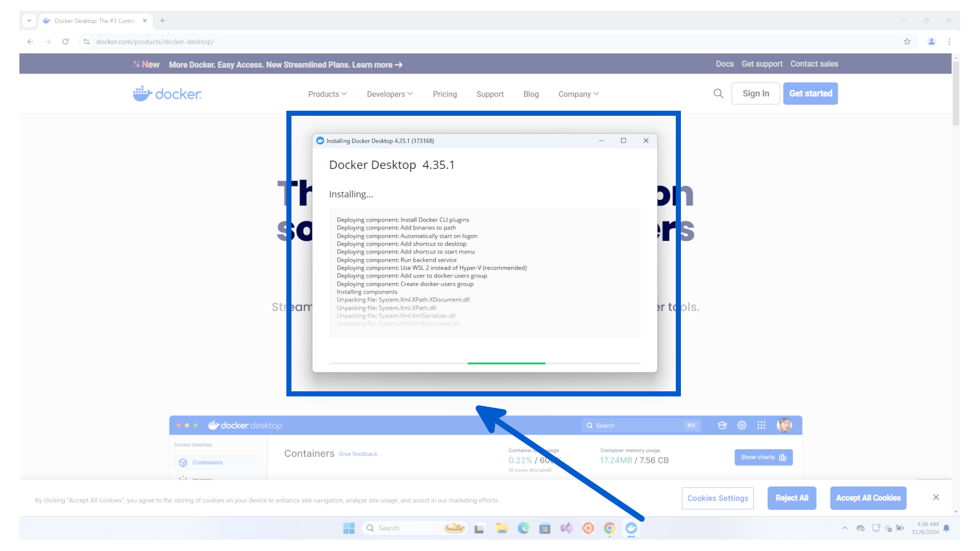Open Microsoft Edge from the taskbar
Image resolution: width=980 pixels, height=551 pixels.
pyautogui.click(x=523, y=528)
